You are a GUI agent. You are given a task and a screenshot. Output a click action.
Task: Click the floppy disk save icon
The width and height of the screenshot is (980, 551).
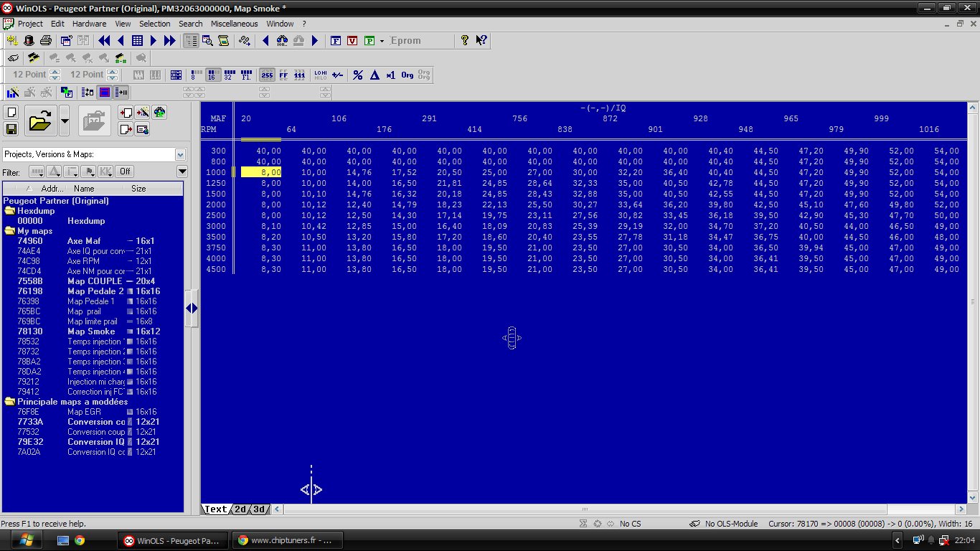pyautogui.click(x=11, y=129)
